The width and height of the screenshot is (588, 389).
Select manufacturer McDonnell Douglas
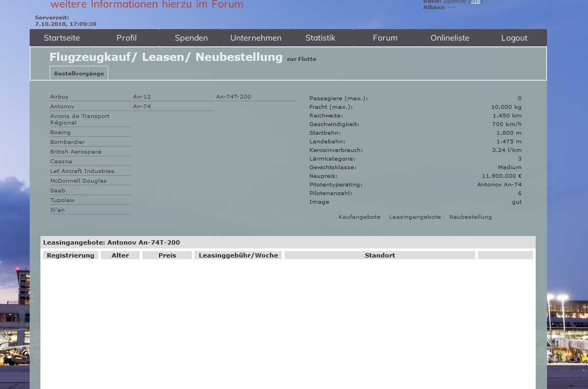click(91, 181)
